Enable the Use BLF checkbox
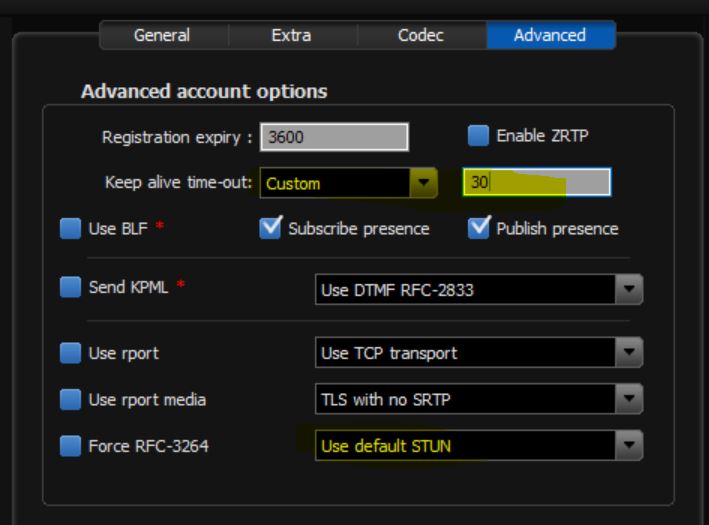 70,229
